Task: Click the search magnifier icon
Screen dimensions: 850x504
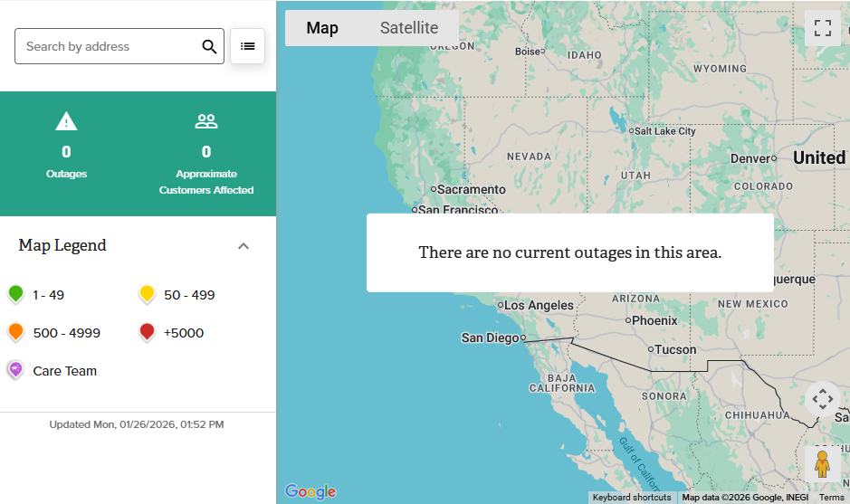Action: pyautogui.click(x=209, y=47)
